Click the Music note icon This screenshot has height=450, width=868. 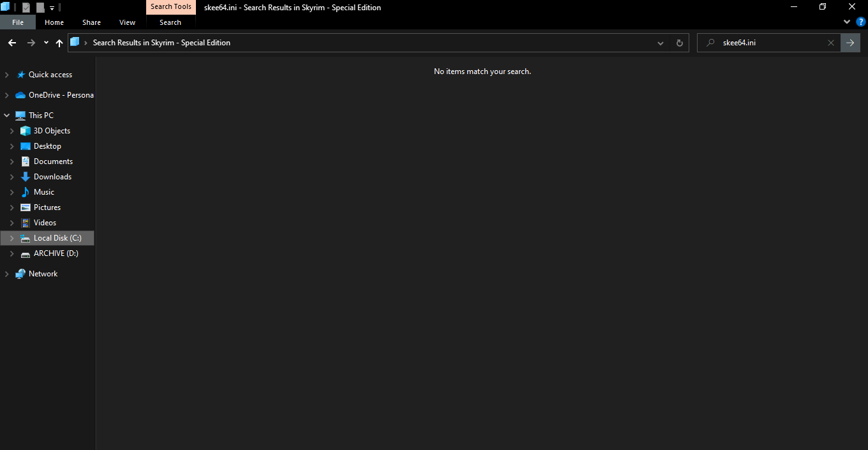tap(26, 192)
